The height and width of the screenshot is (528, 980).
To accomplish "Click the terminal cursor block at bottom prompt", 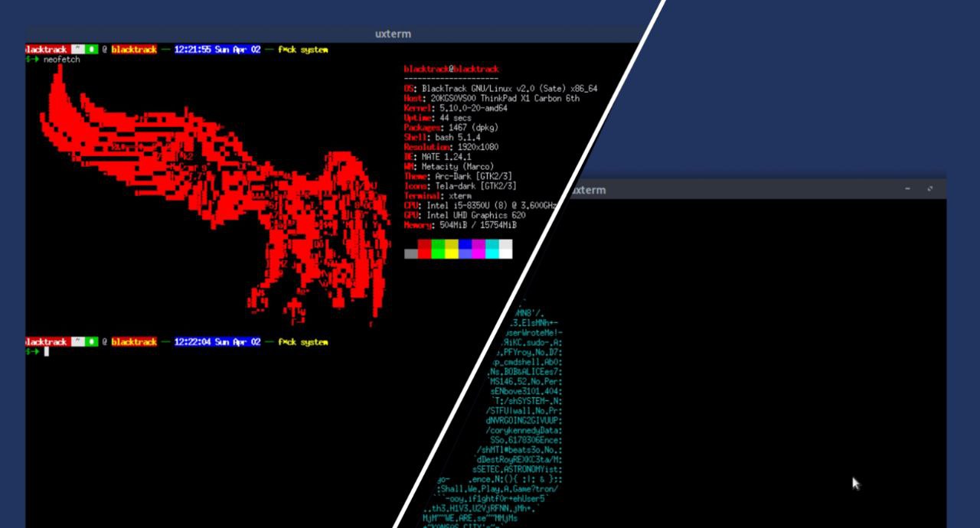I will (46, 352).
